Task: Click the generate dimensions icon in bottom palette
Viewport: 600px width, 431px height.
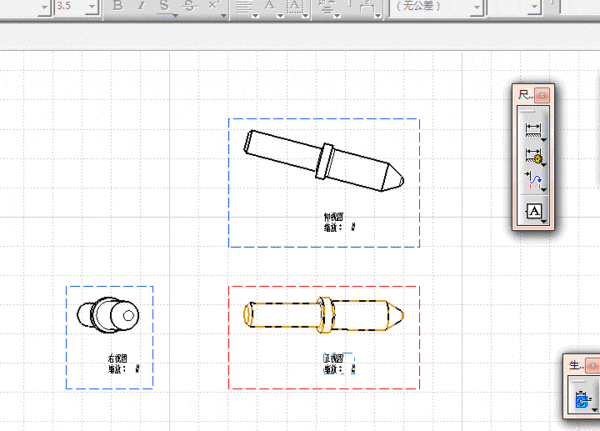Action: [x=582, y=401]
